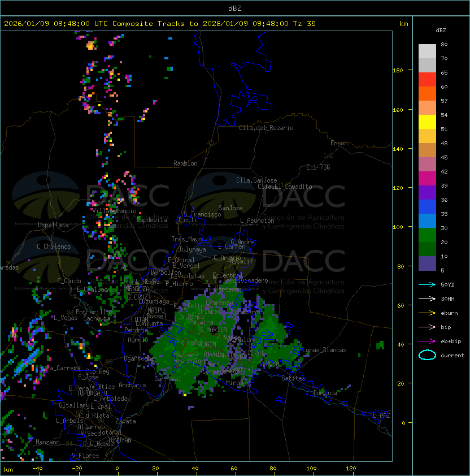Click the 'V_Flores' map label

(x=85, y=456)
